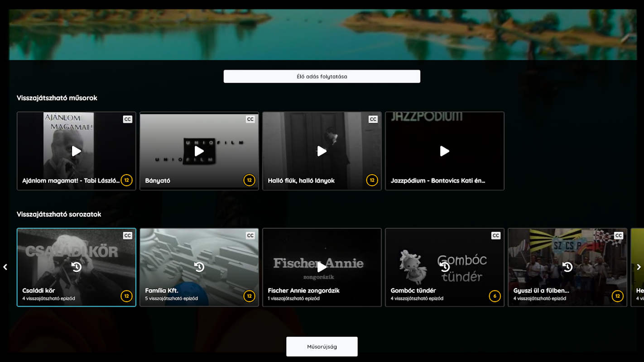Viewport: 644px width, 362px height.
Task: Click age rating 12 on Ajánlom magamat!
Action: 126,180
